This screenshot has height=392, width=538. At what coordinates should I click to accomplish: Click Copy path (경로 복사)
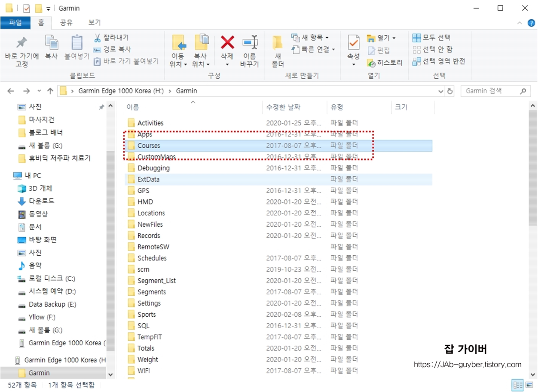[x=112, y=49]
